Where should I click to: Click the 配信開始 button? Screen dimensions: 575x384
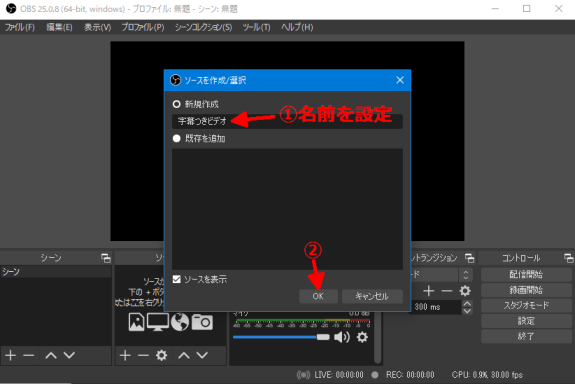pyautogui.click(x=526, y=274)
